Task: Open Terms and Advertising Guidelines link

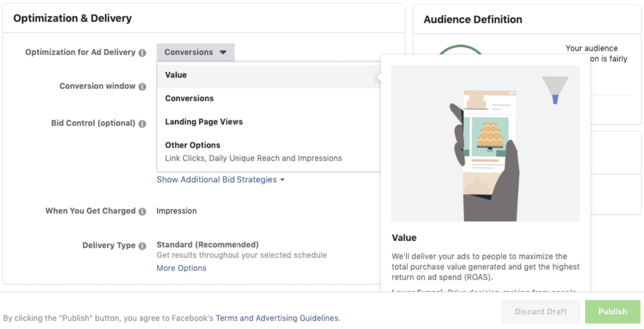Action: tap(278, 318)
